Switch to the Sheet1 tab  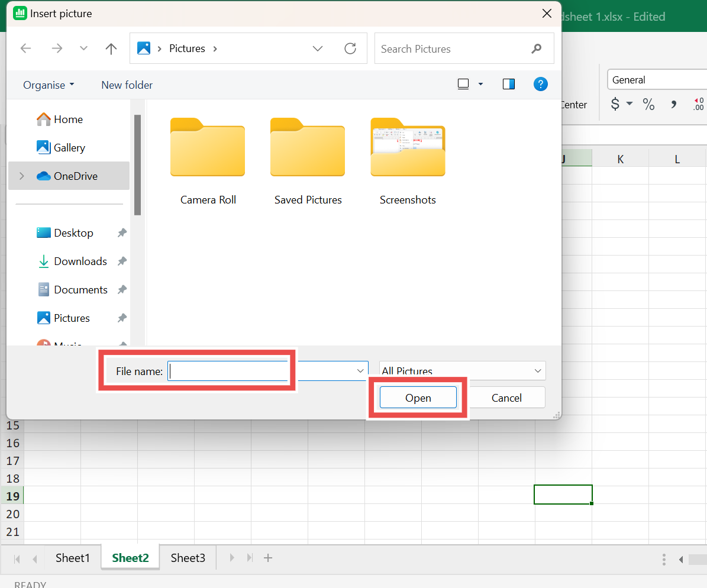(72, 558)
